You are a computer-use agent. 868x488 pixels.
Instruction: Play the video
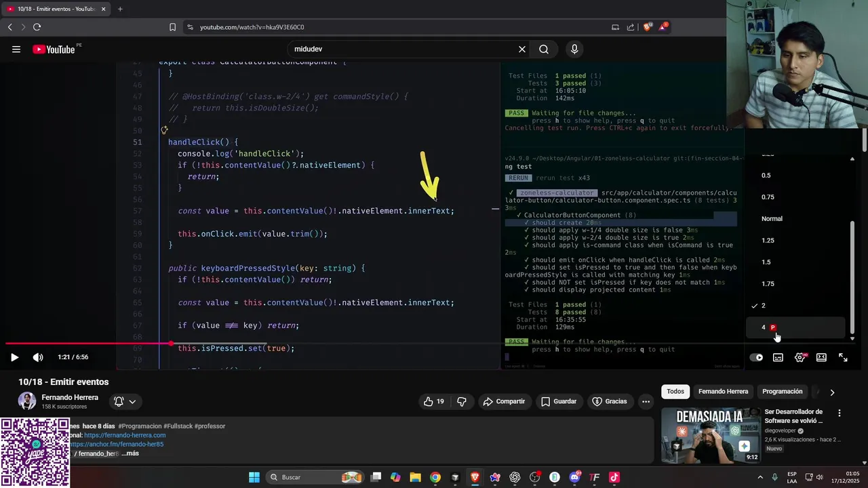click(14, 357)
